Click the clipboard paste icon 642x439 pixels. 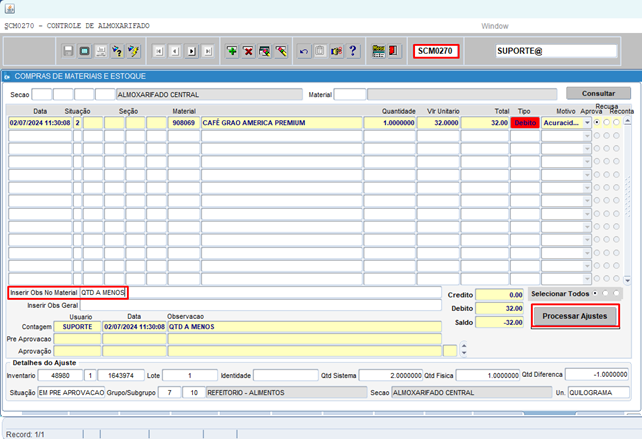pyautogui.click(x=320, y=51)
